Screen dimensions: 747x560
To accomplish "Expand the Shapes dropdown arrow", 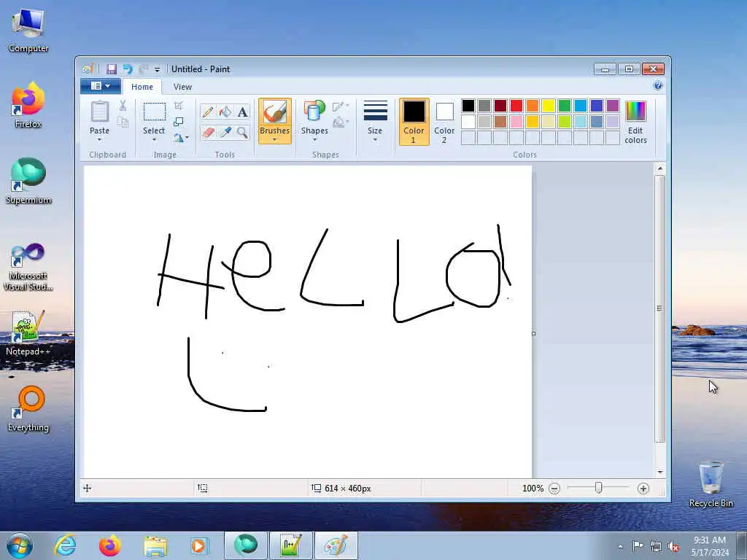I will [x=314, y=139].
